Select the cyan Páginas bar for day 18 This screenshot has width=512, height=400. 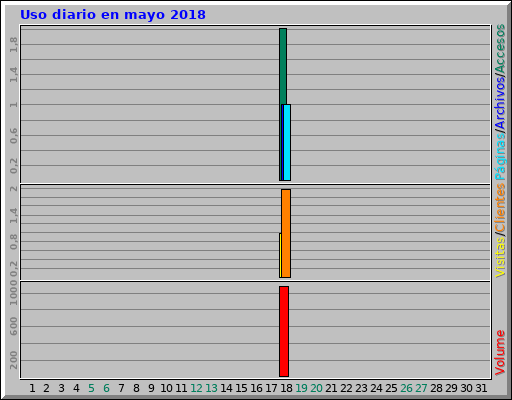(x=287, y=142)
